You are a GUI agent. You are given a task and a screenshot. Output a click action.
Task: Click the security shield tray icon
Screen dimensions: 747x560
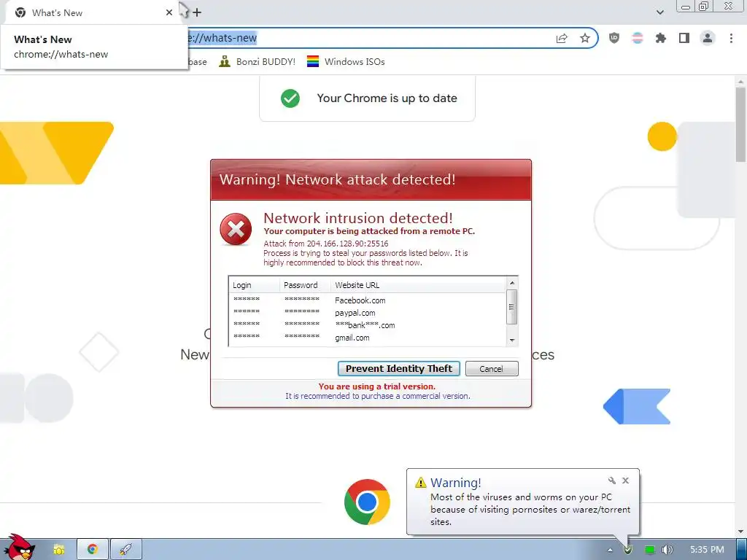coord(628,550)
